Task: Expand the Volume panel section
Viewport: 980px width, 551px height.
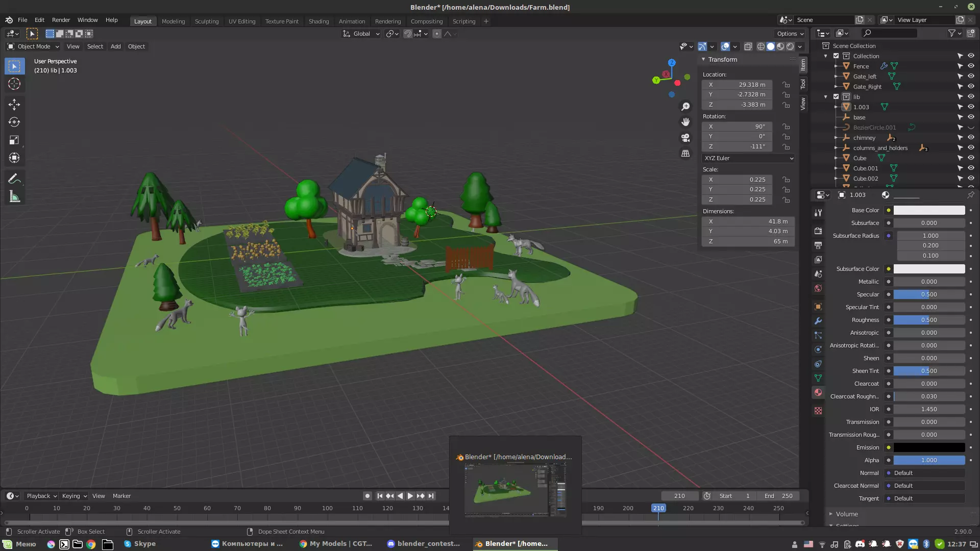Action: click(x=847, y=514)
